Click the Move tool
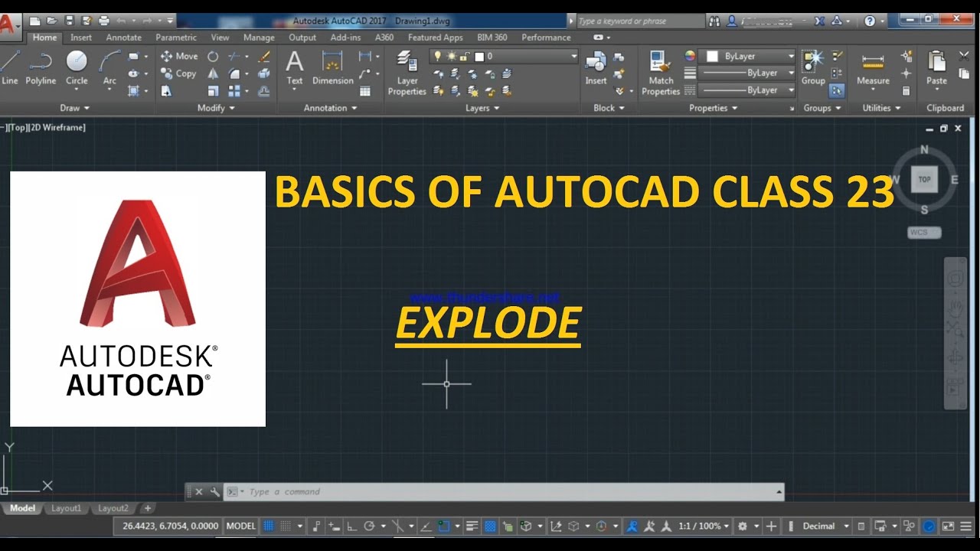The width and height of the screenshot is (980, 551). point(178,56)
